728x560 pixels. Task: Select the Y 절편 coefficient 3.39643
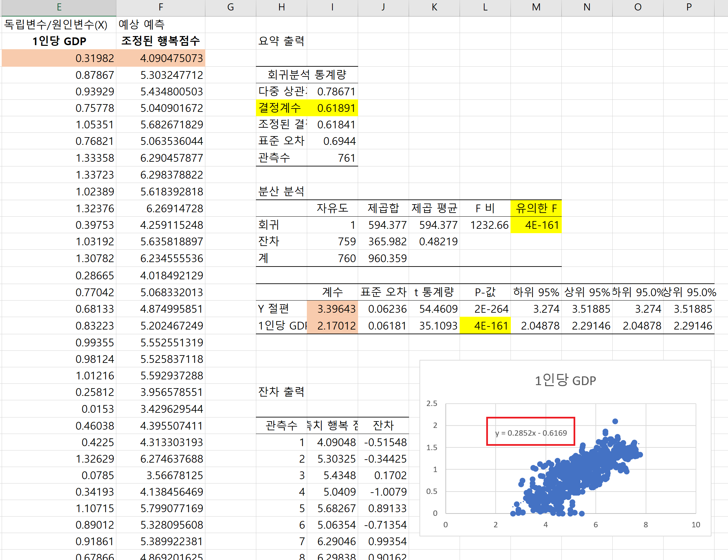click(332, 309)
